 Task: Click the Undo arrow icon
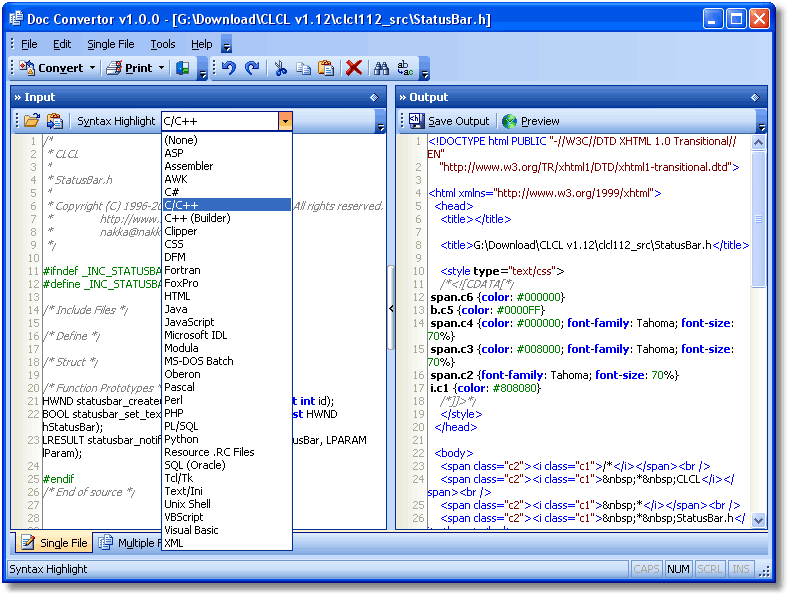click(228, 69)
